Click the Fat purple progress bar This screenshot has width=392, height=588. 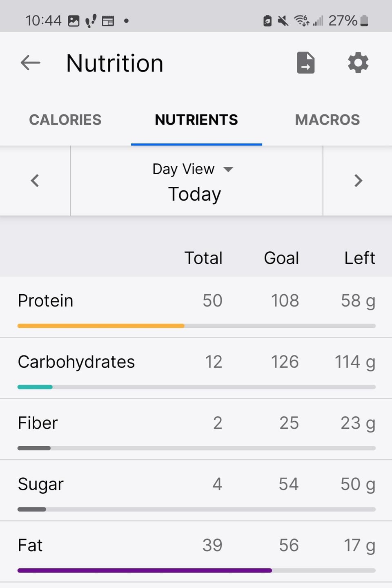click(x=145, y=570)
